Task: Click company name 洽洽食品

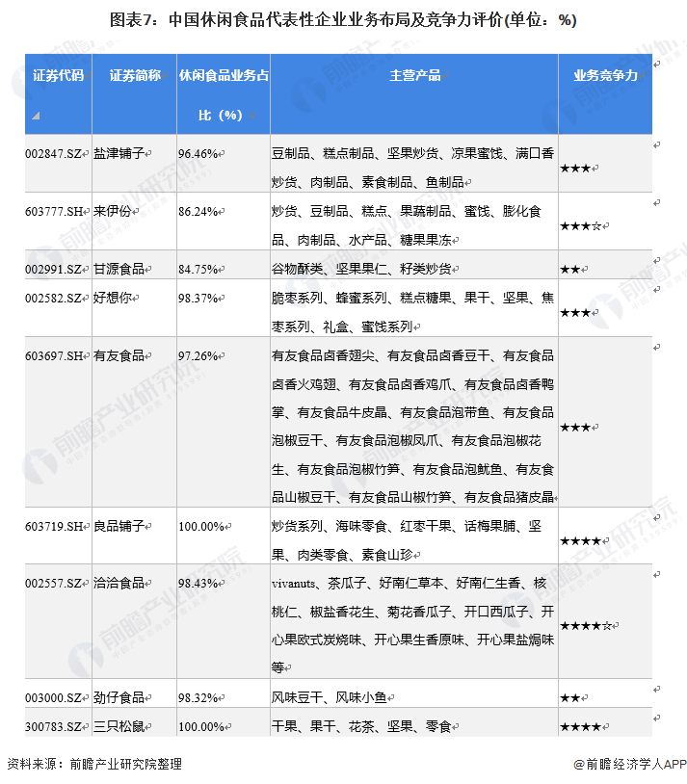Action: [x=119, y=584]
